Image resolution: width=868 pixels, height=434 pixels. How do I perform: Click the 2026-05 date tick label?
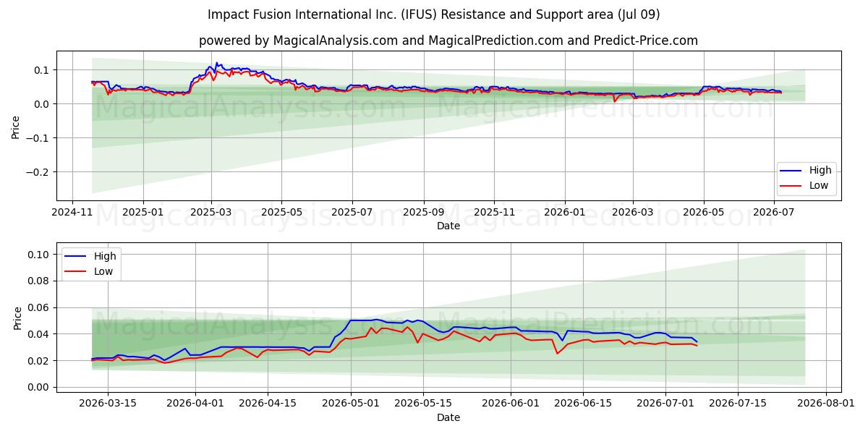pyautogui.click(x=704, y=213)
